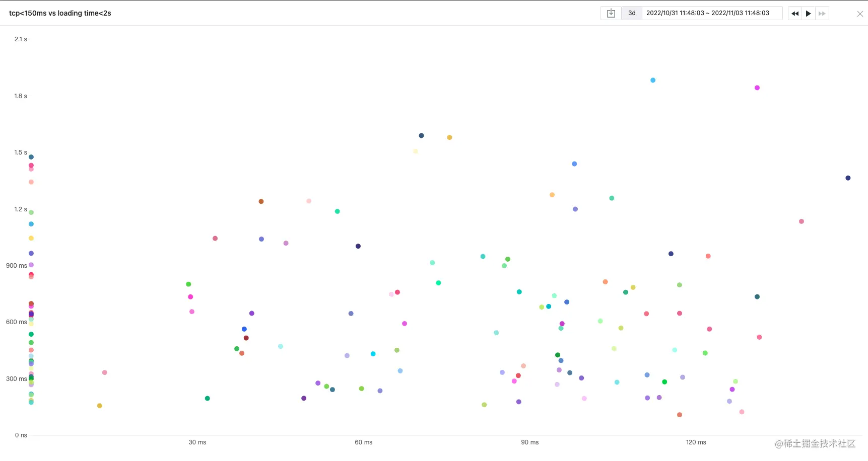Click the 1.2 s y-axis label
Image resolution: width=868 pixels, height=461 pixels.
click(x=21, y=209)
